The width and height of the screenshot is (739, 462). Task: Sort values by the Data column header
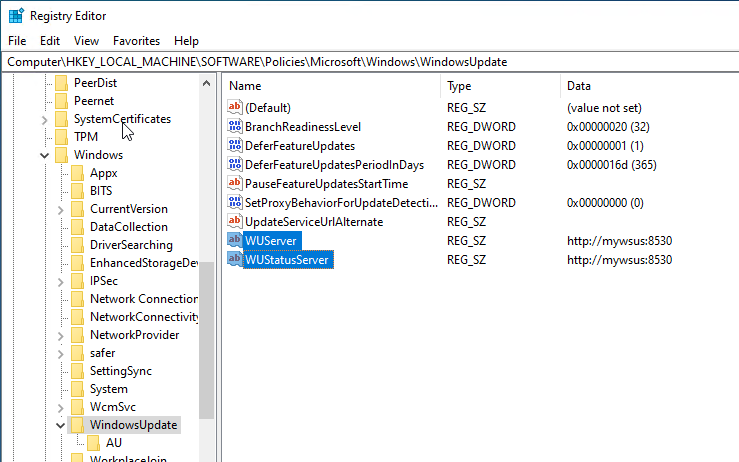click(x=650, y=86)
